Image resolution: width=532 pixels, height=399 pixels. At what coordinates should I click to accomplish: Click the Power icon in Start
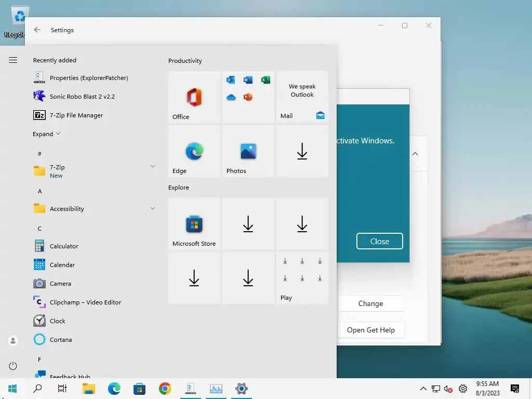(x=13, y=365)
